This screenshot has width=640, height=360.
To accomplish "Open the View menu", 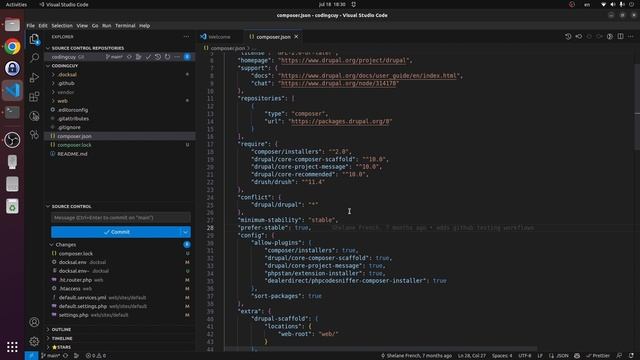I will pos(82,25).
